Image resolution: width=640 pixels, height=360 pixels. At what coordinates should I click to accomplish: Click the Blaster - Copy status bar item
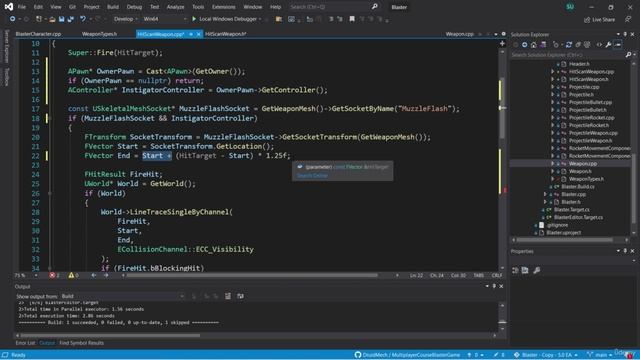pos(547,355)
